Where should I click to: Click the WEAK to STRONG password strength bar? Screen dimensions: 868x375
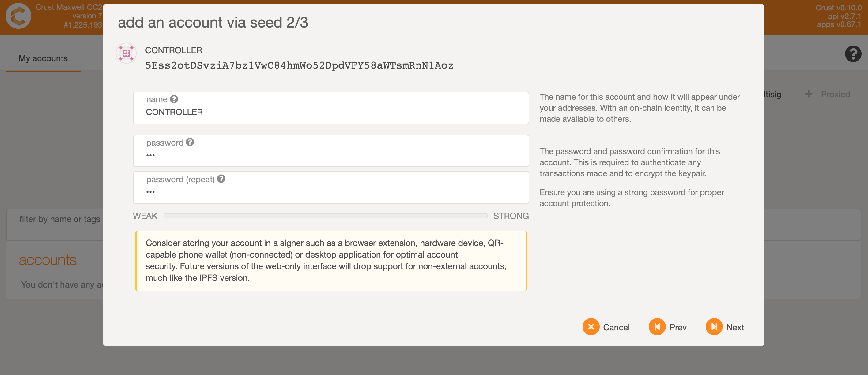[325, 216]
